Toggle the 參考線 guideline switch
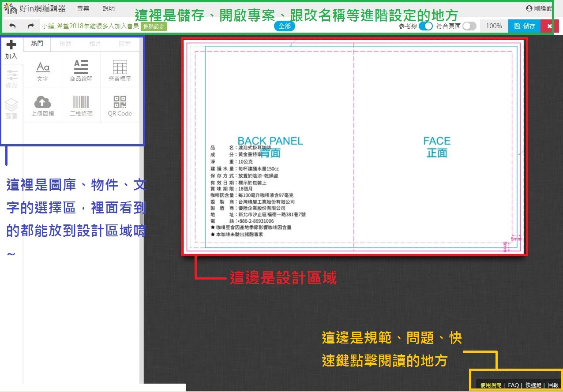Viewport: 563px width, 392px height. click(x=426, y=26)
